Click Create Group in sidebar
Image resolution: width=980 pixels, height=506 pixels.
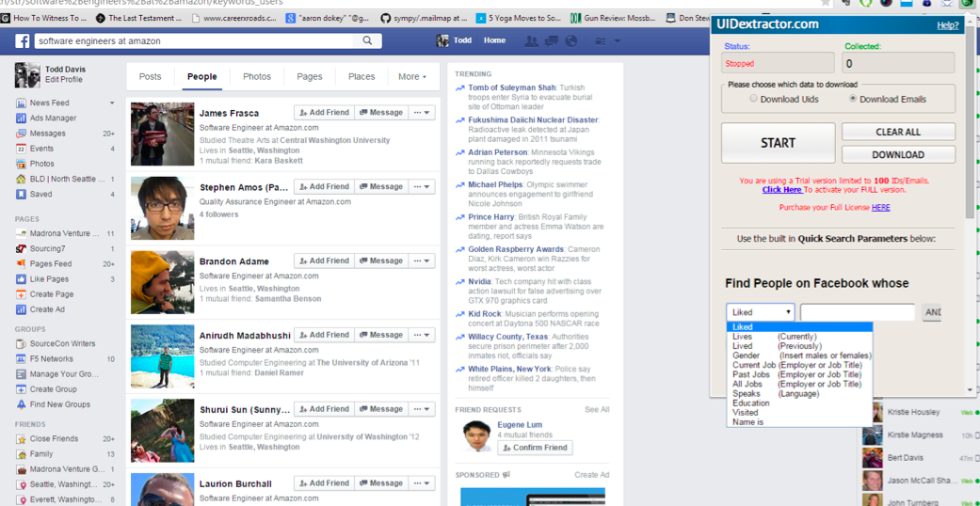point(53,389)
